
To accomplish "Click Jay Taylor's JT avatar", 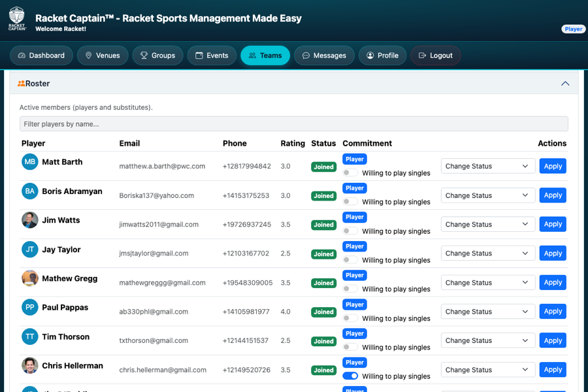I will point(29,249).
